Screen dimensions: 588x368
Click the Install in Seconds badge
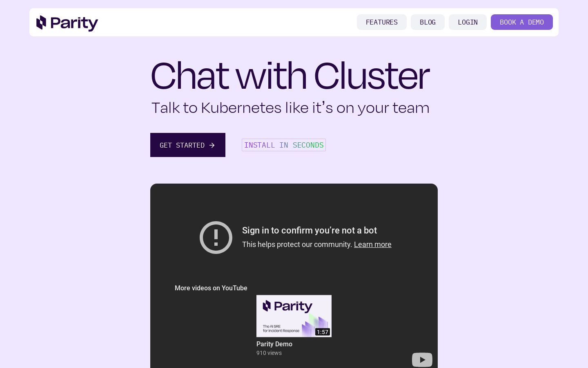point(284,145)
